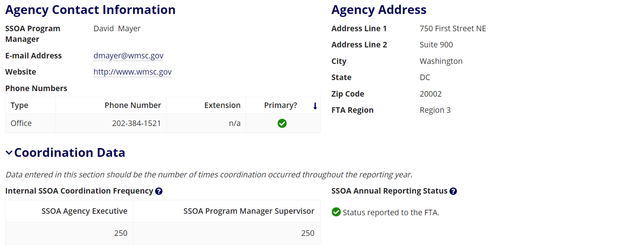Click the SSOA Agency Executive column header
The width and height of the screenshot is (644, 245).
pyautogui.click(x=84, y=211)
